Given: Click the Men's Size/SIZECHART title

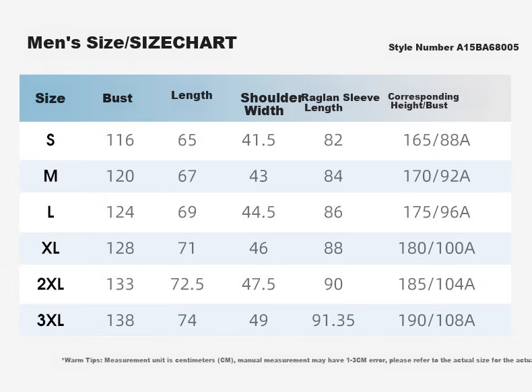Looking at the screenshot, I should tap(131, 42).
